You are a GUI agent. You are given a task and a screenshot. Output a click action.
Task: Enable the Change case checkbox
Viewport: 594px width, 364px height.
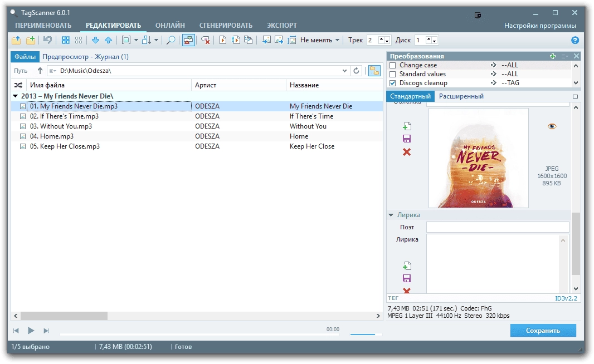393,66
